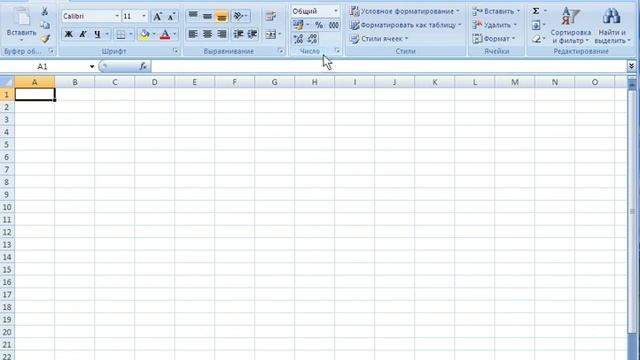Open the underline style dropdown arrow
The image size is (640, 360).
pyautogui.click(x=107, y=34)
